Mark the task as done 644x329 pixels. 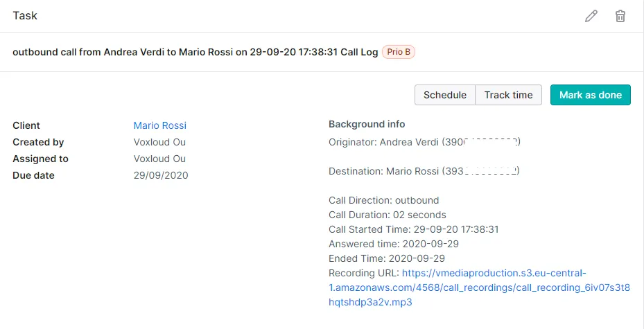pyautogui.click(x=590, y=95)
